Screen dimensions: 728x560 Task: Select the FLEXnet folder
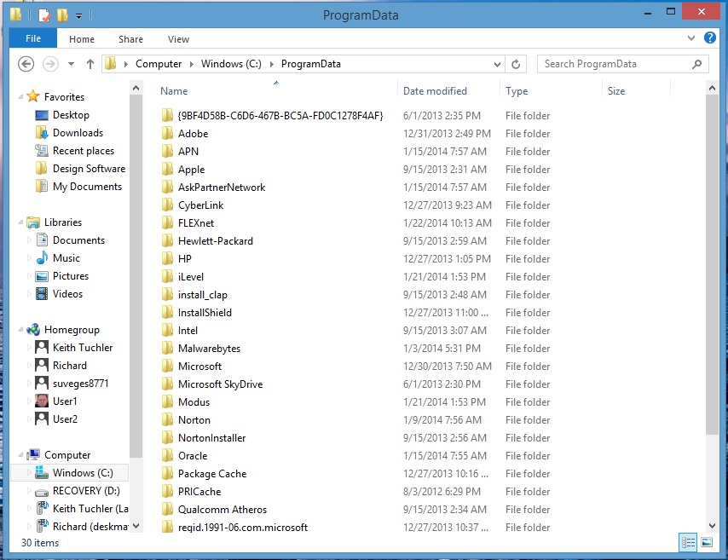coord(196,222)
